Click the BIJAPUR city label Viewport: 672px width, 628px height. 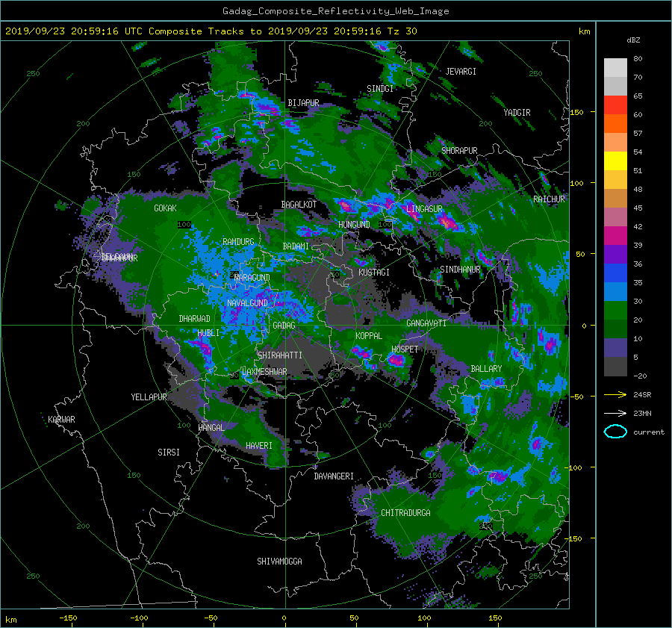tap(303, 103)
